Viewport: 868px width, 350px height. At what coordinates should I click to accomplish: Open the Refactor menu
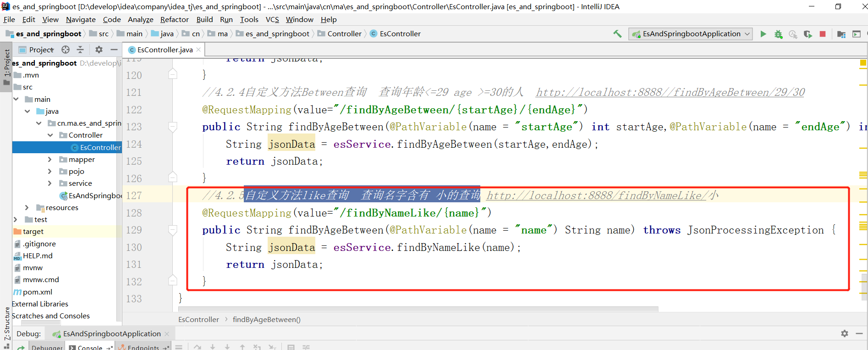click(x=174, y=19)
